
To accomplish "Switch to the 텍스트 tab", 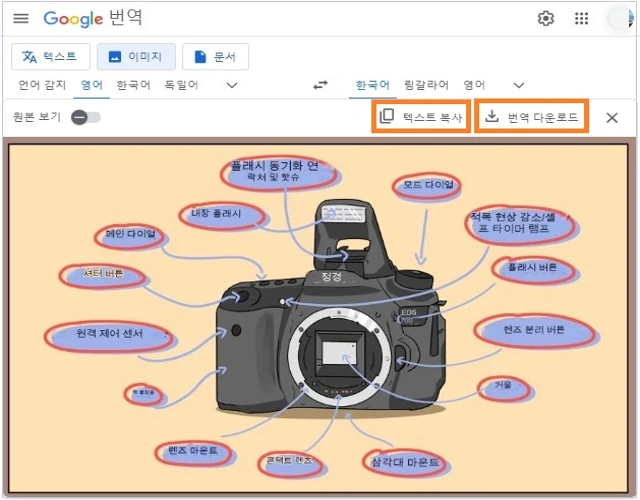I will point(51,56).
